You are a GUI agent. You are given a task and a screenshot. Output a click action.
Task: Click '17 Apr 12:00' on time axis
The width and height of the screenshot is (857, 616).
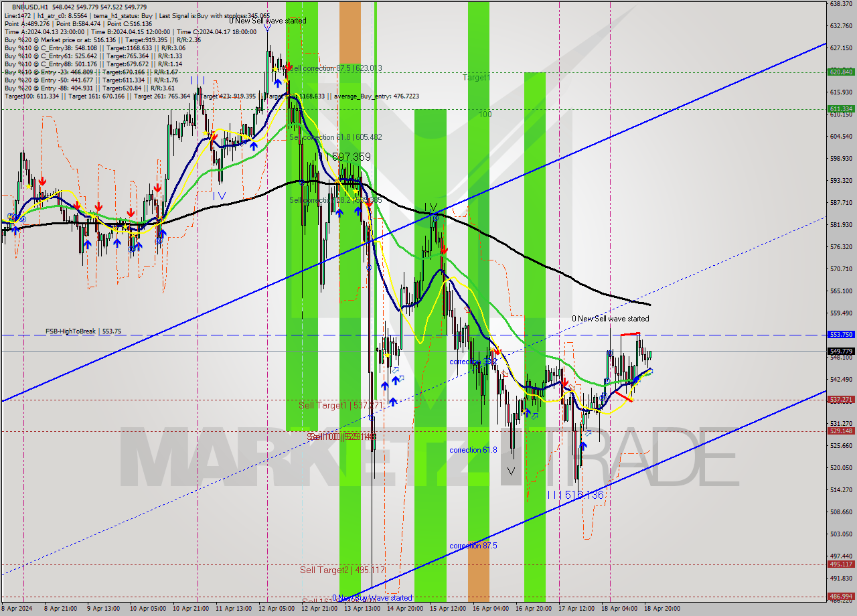[576, 609]
